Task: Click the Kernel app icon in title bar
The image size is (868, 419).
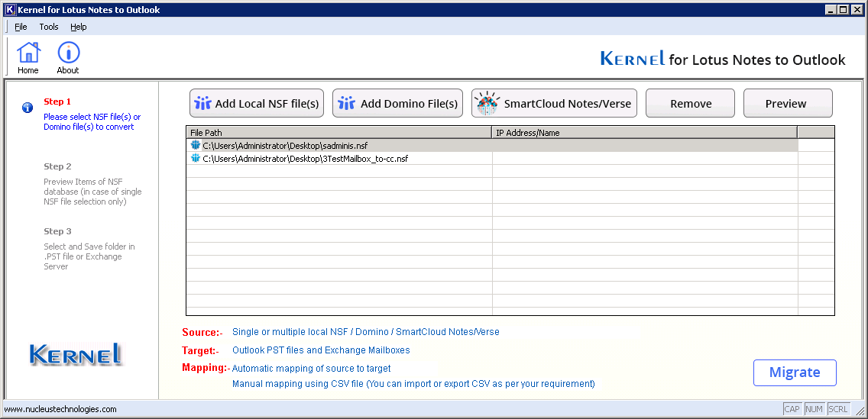Action: [x=9, y=9]
